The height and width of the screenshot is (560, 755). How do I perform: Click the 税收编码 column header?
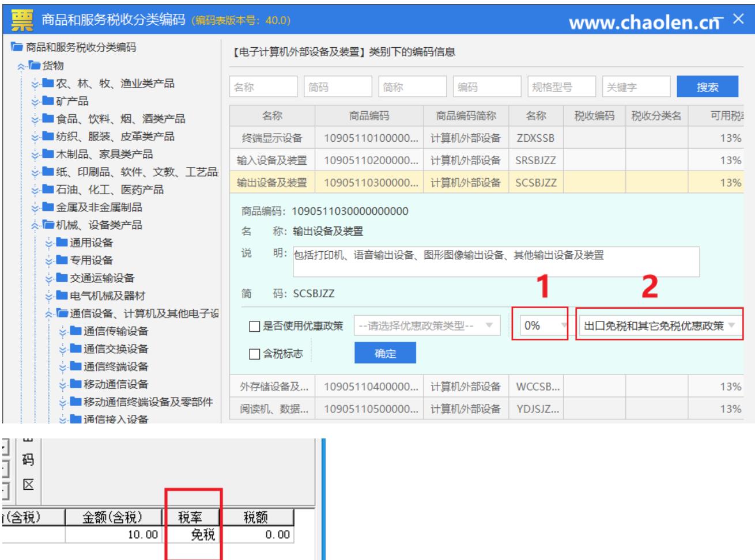coord(594,116)
